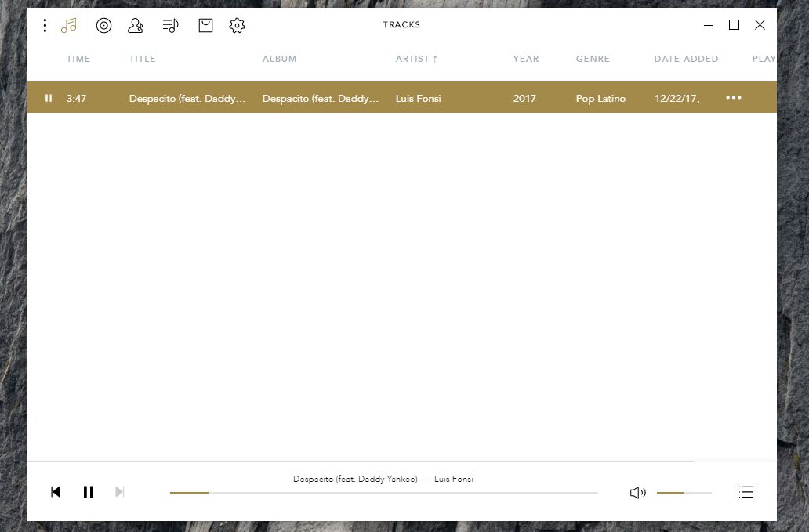Select the Tracks music note icon
The width and height of the screenshot is (809, 532).
point(69,25)
